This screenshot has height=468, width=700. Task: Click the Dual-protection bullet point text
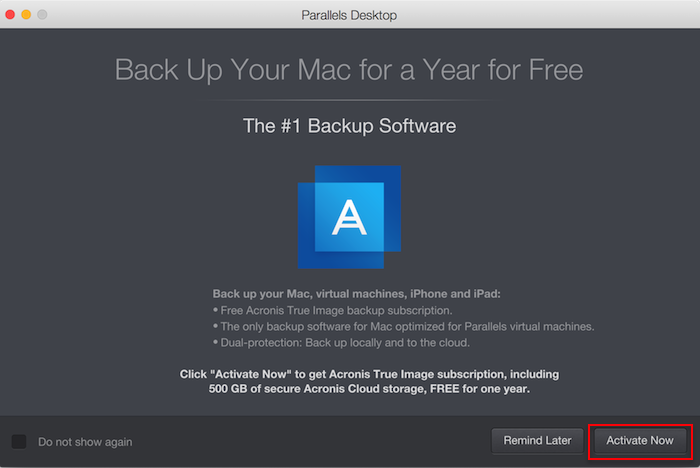(x=342, y=343)
